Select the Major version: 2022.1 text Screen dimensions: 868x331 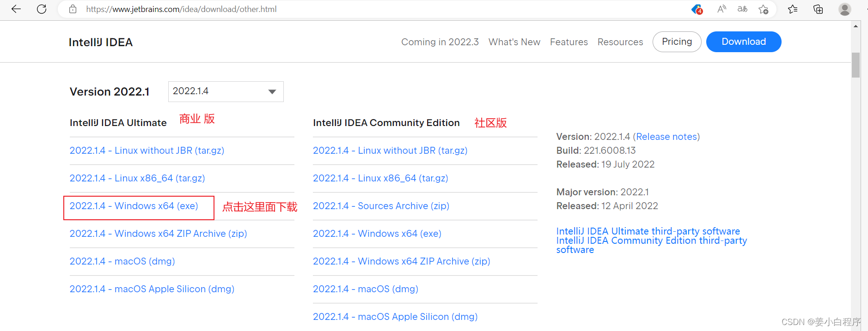603,192
